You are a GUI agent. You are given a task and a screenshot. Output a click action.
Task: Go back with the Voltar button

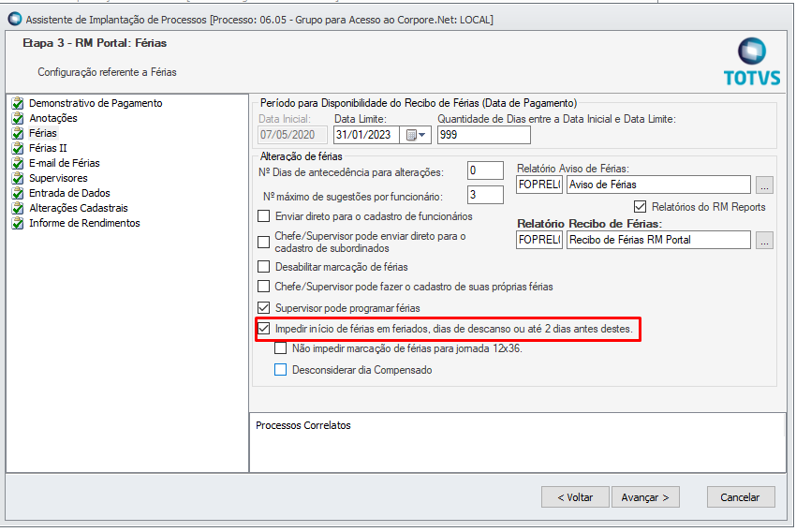(575, 497)
